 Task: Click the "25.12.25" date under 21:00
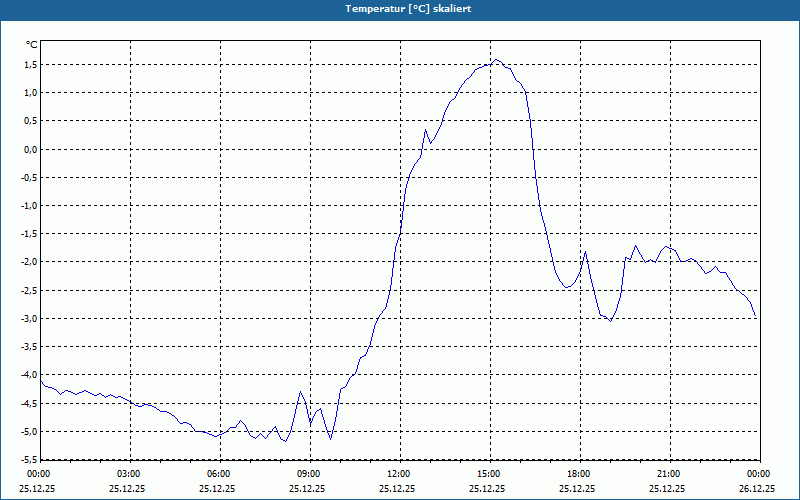pos(667,488)
